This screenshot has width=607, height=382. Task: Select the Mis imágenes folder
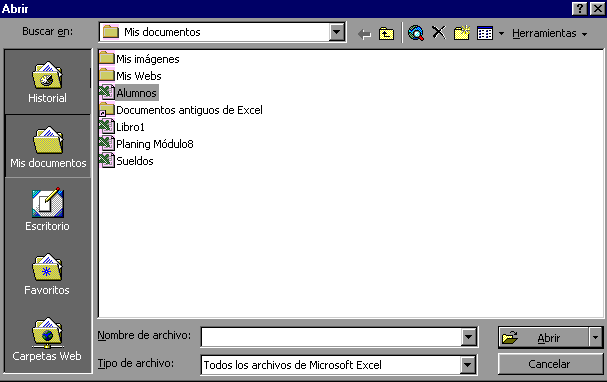[139, 59]
